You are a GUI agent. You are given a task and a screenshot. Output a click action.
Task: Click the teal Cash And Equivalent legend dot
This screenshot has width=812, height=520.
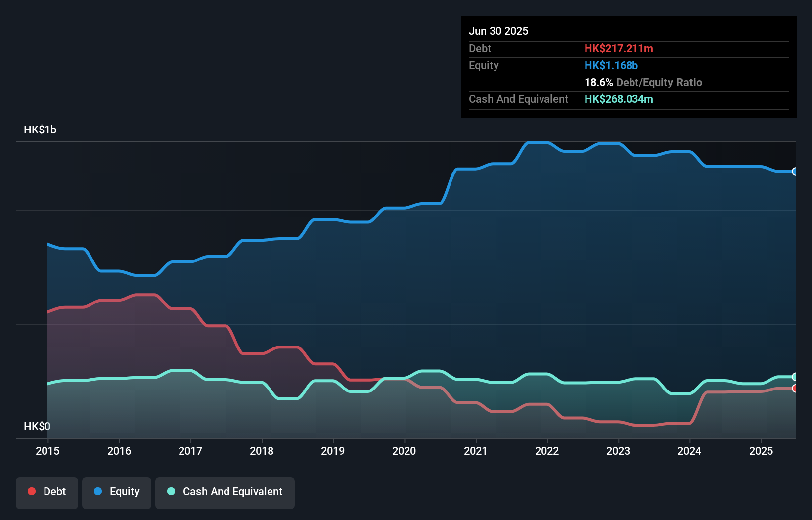click(171, 492)
